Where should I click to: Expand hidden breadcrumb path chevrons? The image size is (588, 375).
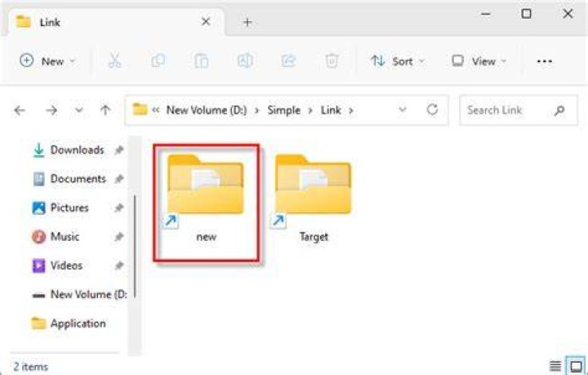point(156,109)
